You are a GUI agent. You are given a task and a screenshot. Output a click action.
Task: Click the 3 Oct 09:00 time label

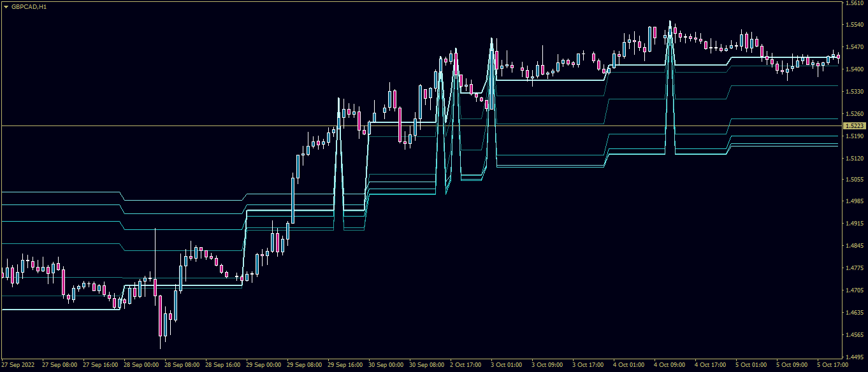pos(547,366)
